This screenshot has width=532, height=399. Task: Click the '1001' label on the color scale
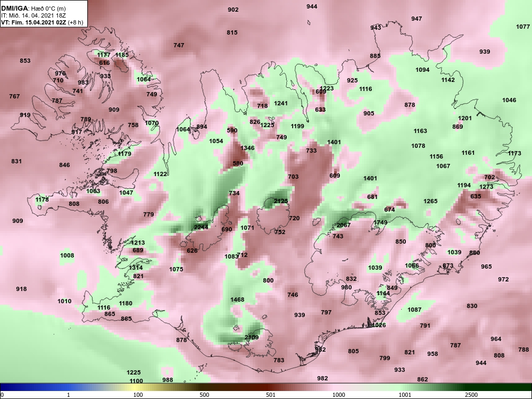tap(405, 395)
